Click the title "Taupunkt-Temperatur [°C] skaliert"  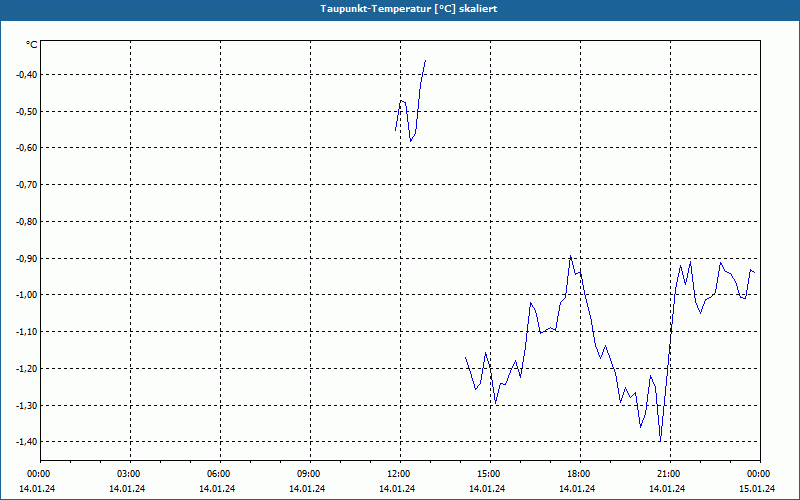409,9
